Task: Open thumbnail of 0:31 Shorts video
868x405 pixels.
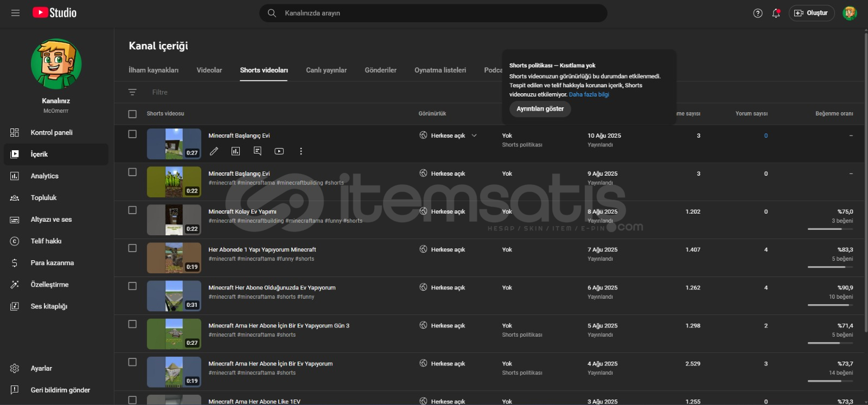Action: coord(174,295)
